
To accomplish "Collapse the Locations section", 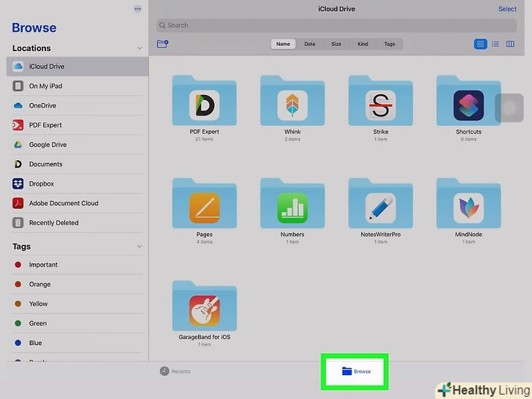I will [x=140, y=48].
